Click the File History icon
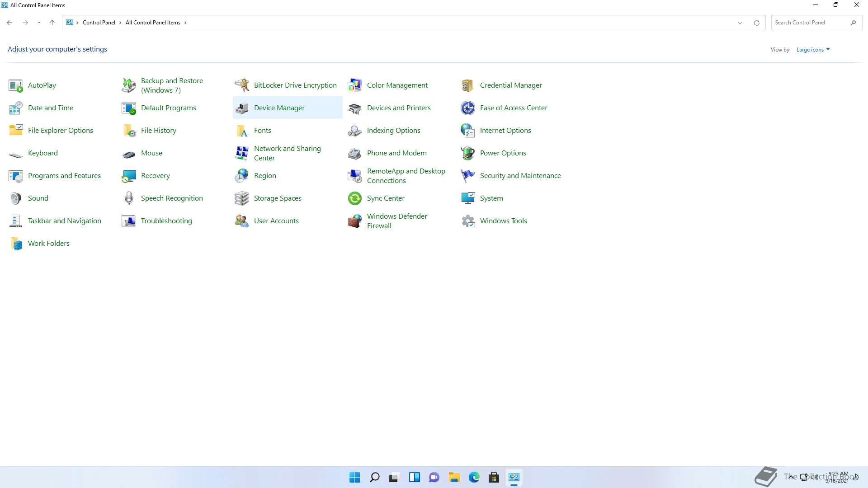The height and width of the screenshot is (488, 868). pyautogui.click(x=129, y=131)
